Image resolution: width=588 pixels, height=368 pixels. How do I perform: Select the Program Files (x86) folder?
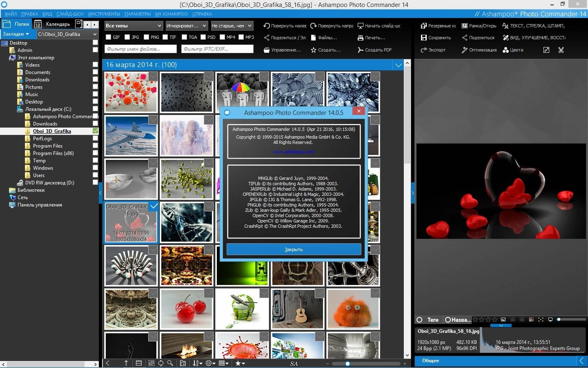click(53, 153)
